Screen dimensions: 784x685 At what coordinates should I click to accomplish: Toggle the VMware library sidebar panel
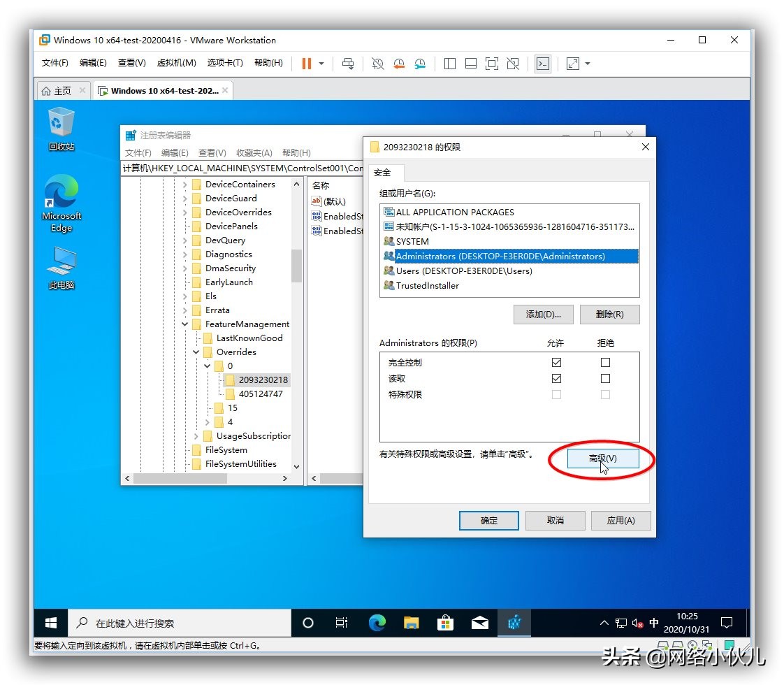point(449,64)
